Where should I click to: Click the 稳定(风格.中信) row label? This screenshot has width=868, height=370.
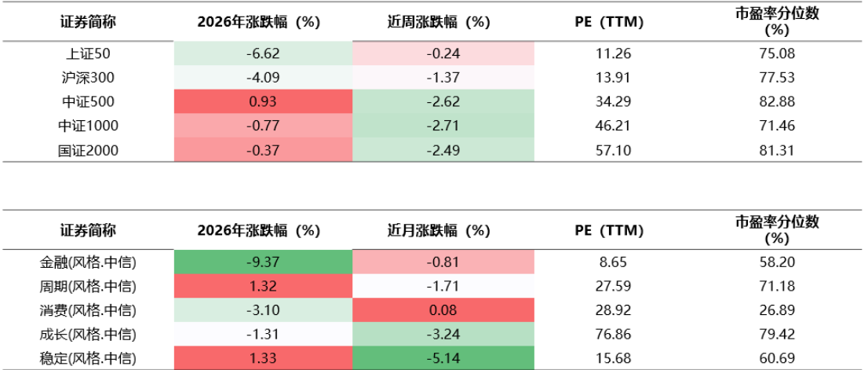click(x=88, y=358)
